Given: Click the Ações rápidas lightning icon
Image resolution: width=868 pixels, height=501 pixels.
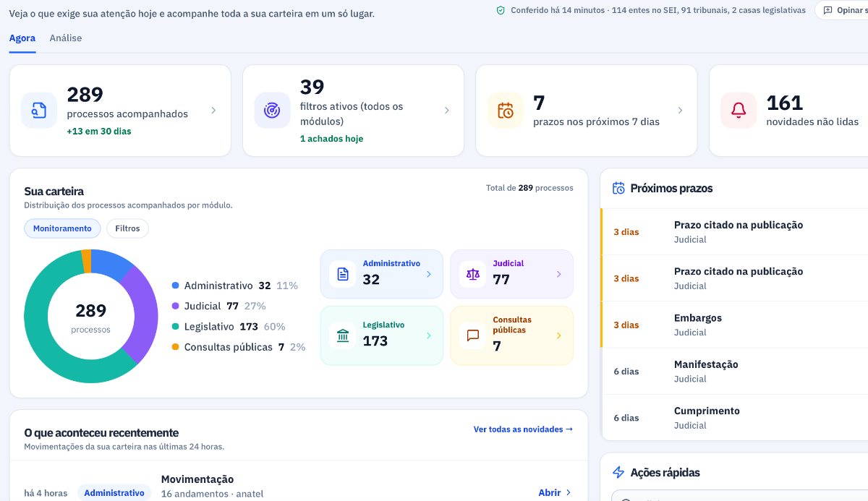Looking at the screenshot, I should [x=618, y=472].
